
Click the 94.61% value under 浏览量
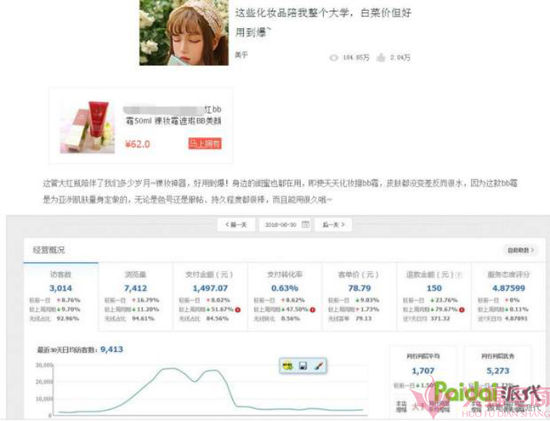(142, 319)
